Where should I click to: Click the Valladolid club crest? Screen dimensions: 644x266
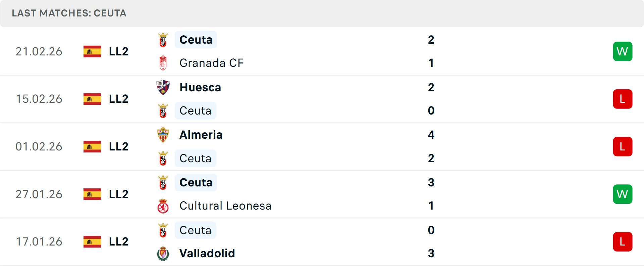click(x=163, y=254)
